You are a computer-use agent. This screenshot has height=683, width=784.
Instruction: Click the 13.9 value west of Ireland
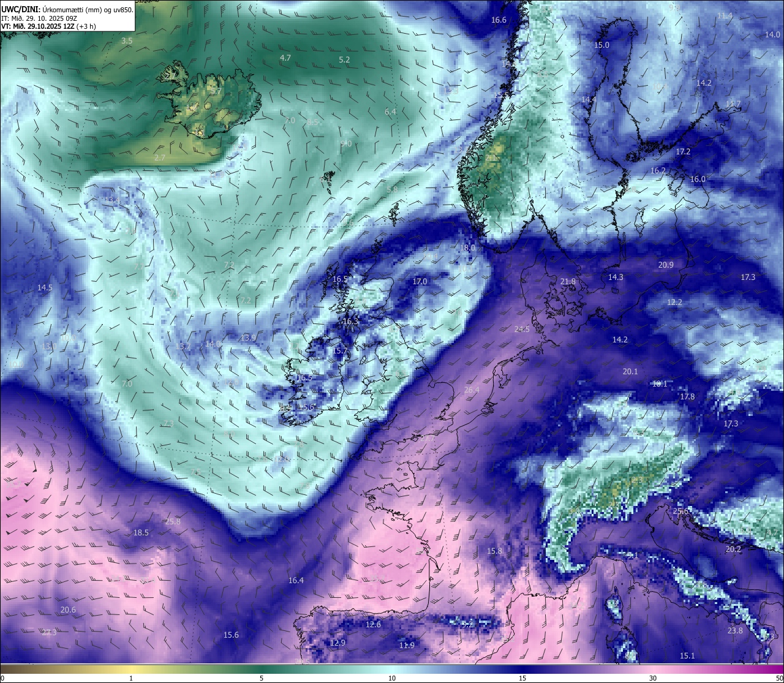(248, 338)
